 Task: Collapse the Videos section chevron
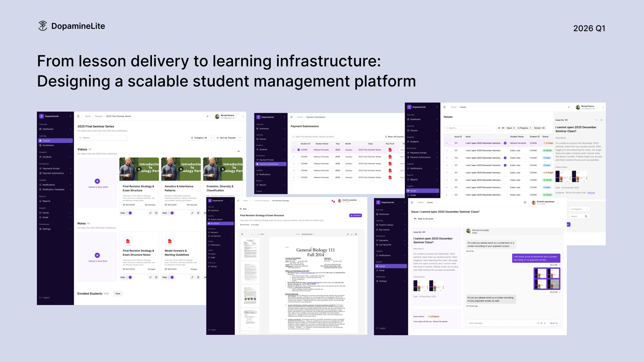point(238,152)
